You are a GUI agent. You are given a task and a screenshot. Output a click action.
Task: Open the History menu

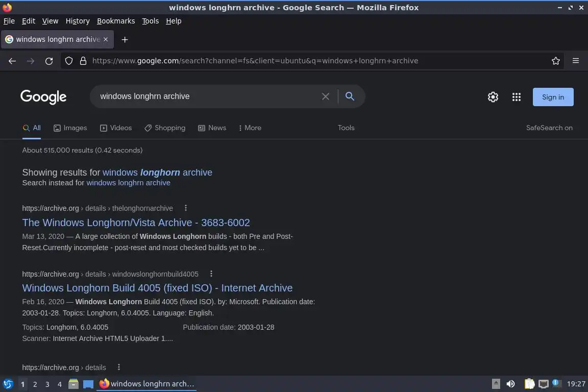pos(78,21)
